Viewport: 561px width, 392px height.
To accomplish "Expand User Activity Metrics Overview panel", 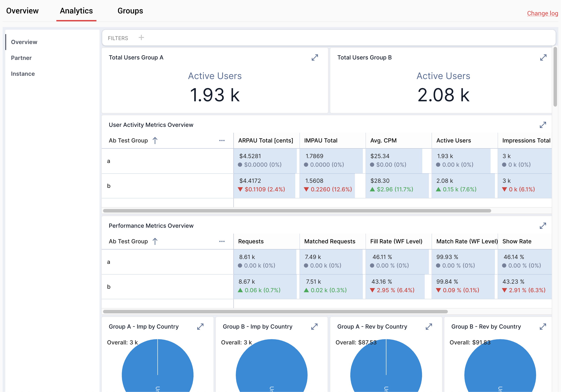I will [543, 125].
